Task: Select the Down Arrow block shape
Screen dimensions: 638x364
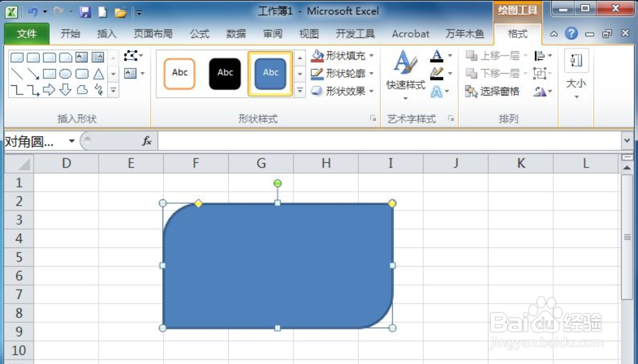Action: (65, 89)
